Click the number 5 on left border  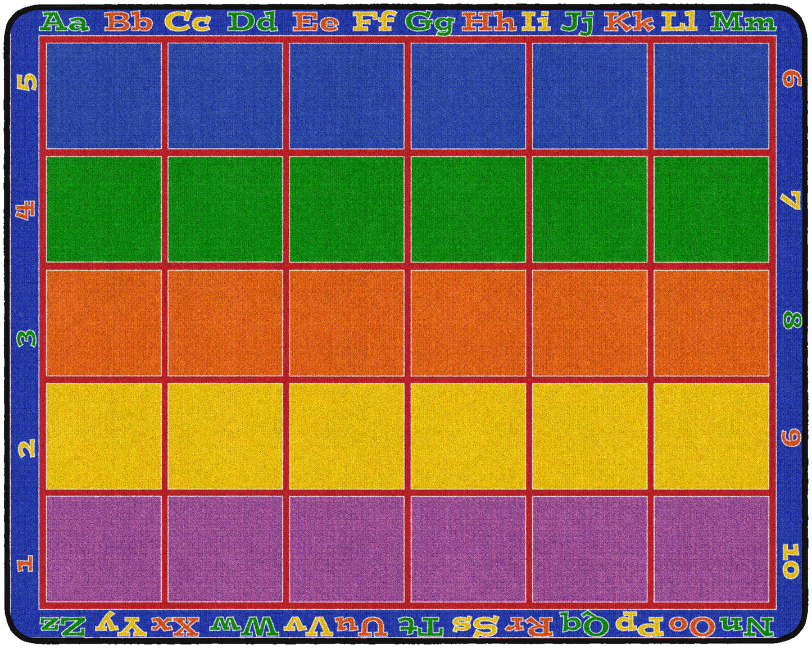coord(28,83)
